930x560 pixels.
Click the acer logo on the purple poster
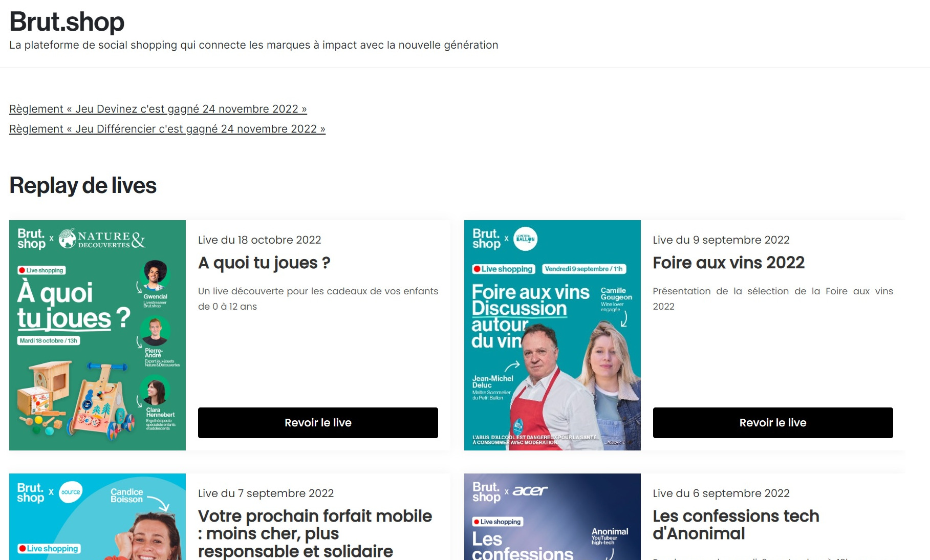[x=530, y=491]
